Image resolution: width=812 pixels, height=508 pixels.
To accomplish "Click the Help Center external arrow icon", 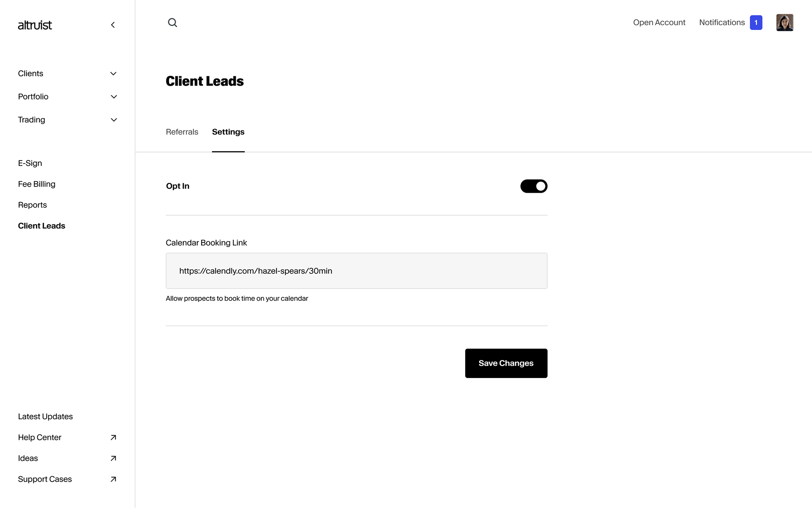I will [x=113, y=438].
